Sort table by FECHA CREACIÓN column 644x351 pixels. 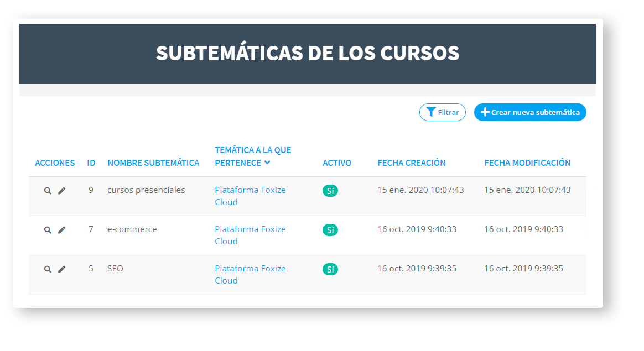[x=412, y=163]
